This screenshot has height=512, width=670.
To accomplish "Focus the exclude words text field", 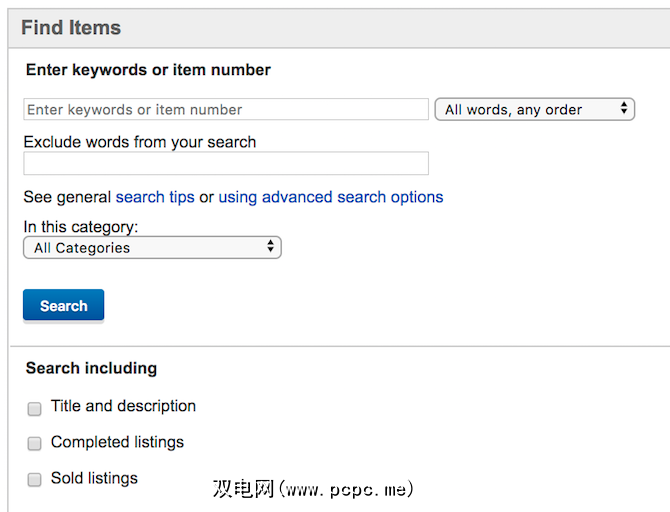I will tap(226, 164).
